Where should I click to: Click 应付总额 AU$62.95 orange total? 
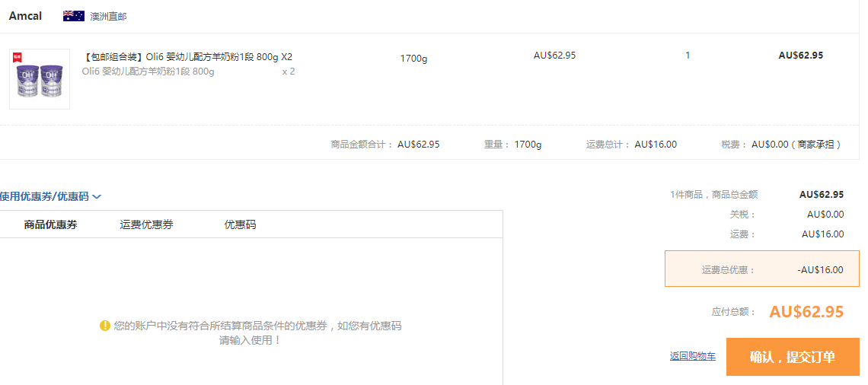point(806,312)
